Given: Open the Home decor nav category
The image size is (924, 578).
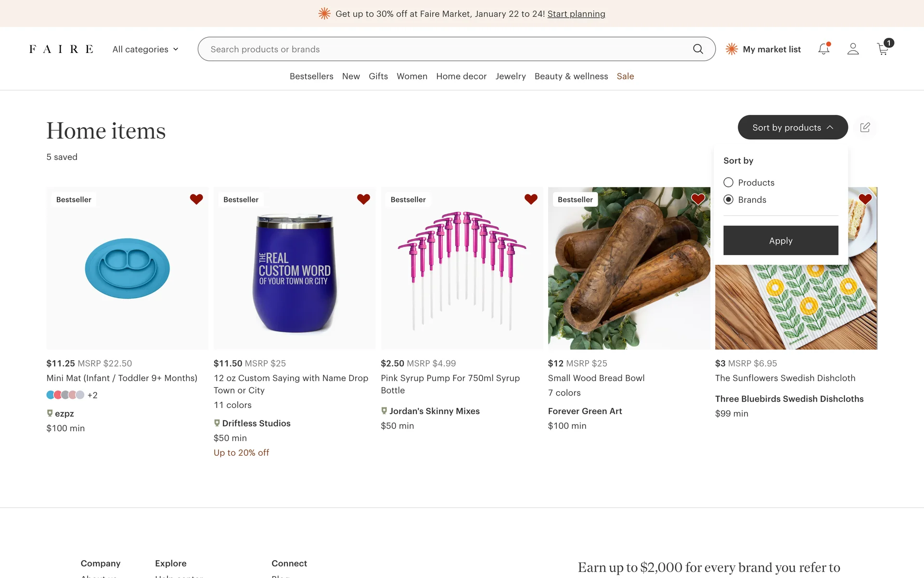Looking at the screenshot, I should pyautogui.click(x=461, y=76).
